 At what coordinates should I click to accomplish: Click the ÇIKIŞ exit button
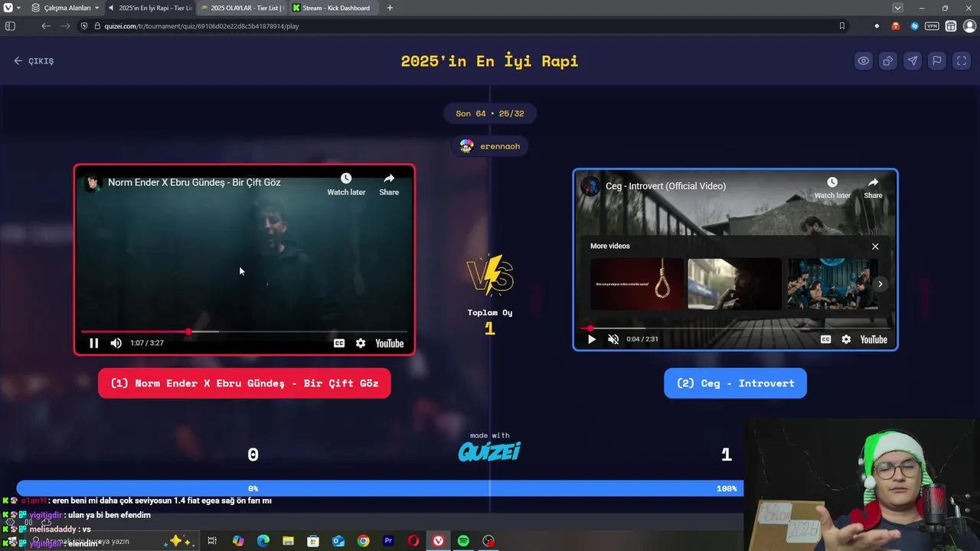click(x=34, y=61)
